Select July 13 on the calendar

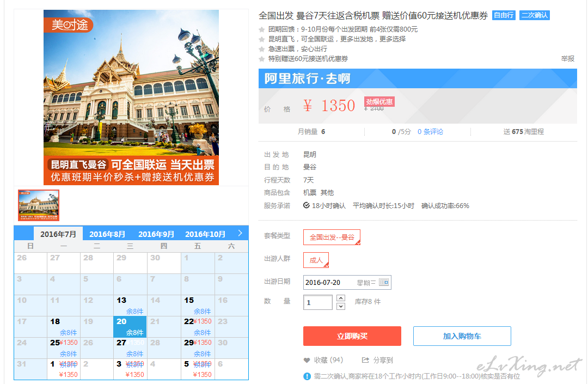coord(130,305)
